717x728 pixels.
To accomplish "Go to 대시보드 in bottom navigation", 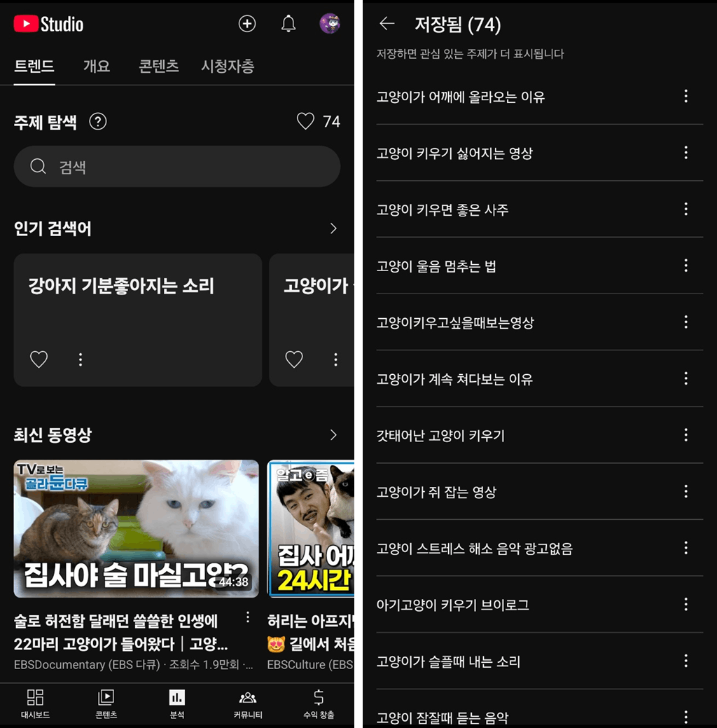I will [35, 704].
